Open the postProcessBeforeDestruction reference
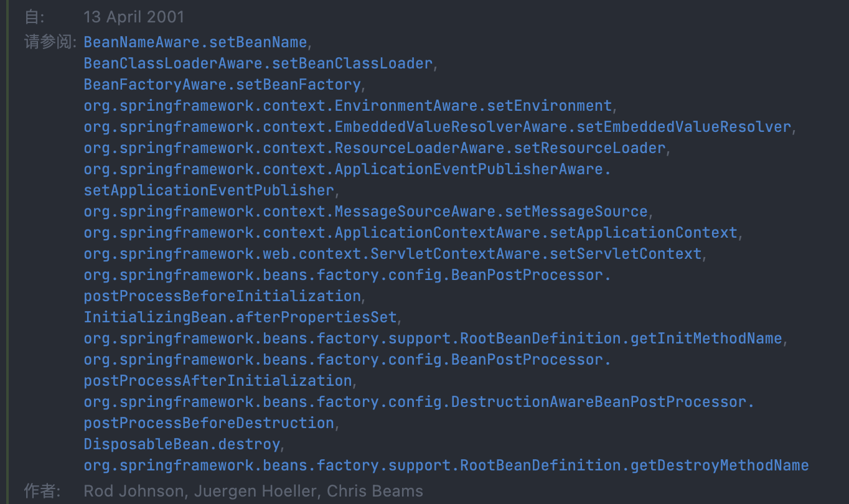 (209, 423)
